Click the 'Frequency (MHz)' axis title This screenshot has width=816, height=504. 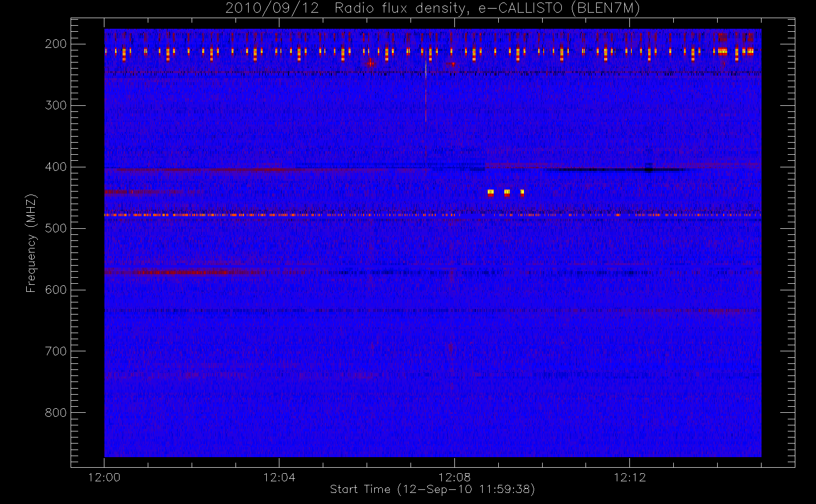[x=31, y=243]
